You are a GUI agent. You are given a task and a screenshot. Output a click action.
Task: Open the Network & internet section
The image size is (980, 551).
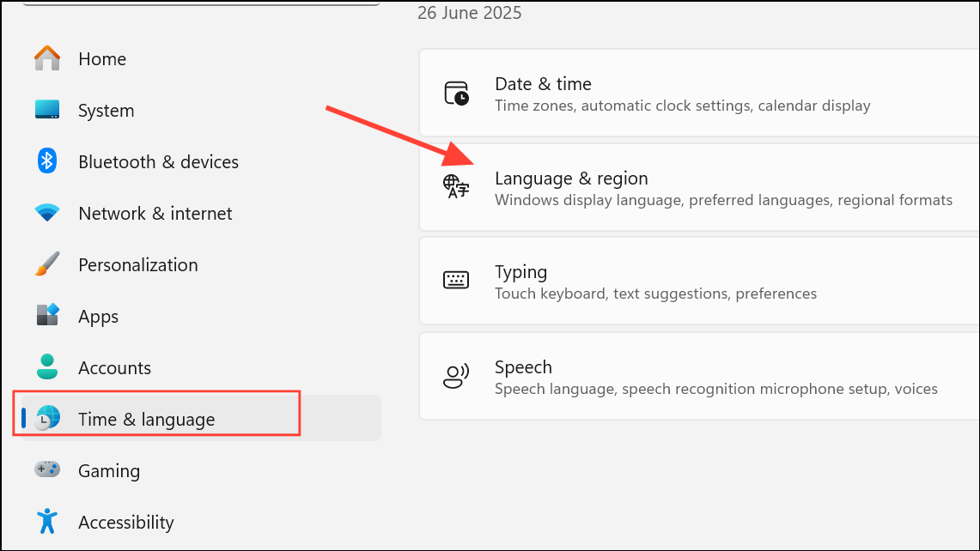pyautogui.click(x=155, y=213)
